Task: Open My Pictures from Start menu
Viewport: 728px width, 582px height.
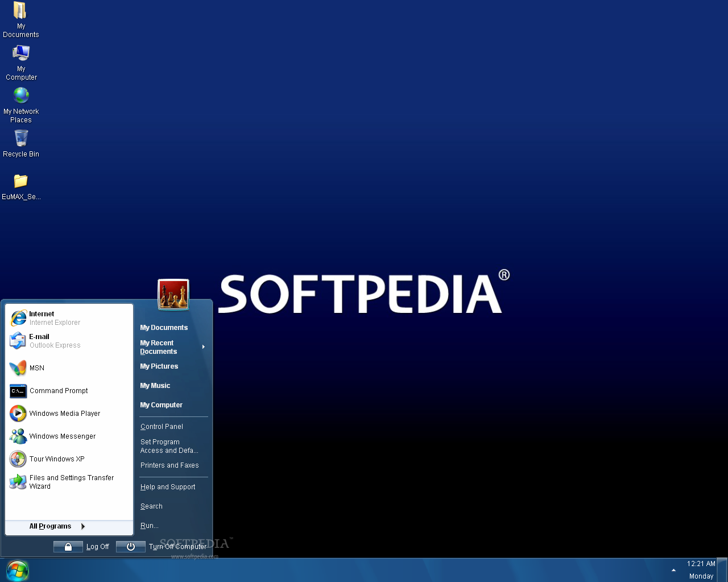Action: click(x=159, y=366)
